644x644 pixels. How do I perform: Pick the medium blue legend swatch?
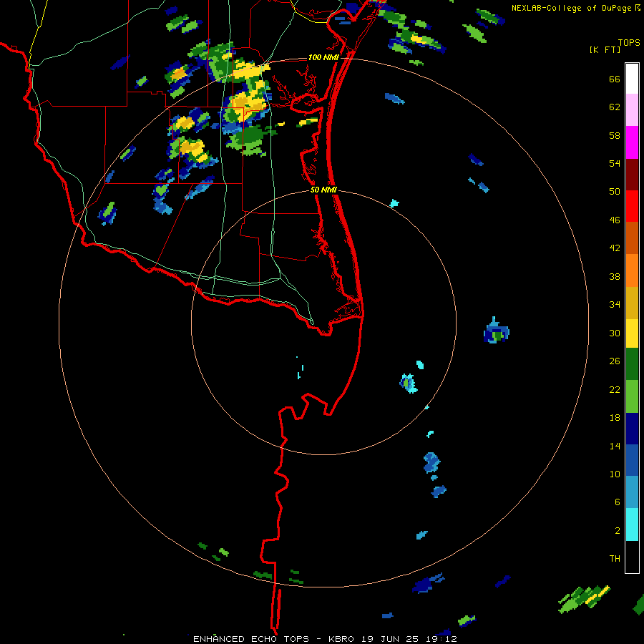pyautogui.click(x=632, y=460)
